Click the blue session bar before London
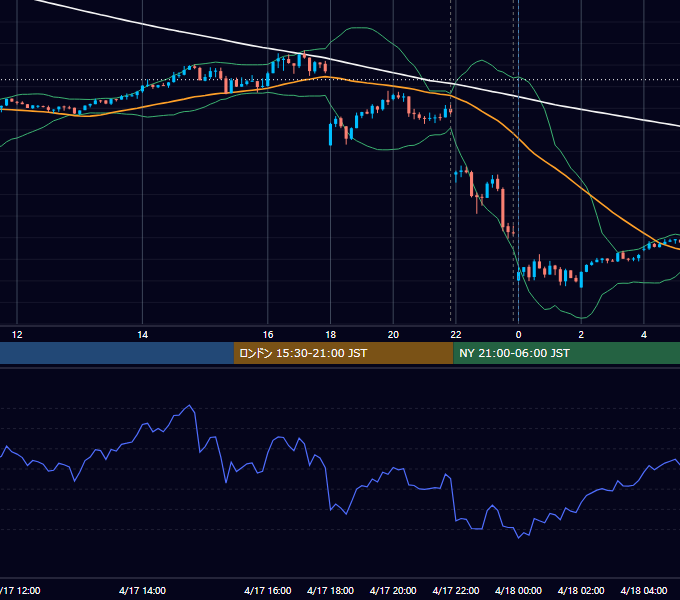 click(117, 353)
